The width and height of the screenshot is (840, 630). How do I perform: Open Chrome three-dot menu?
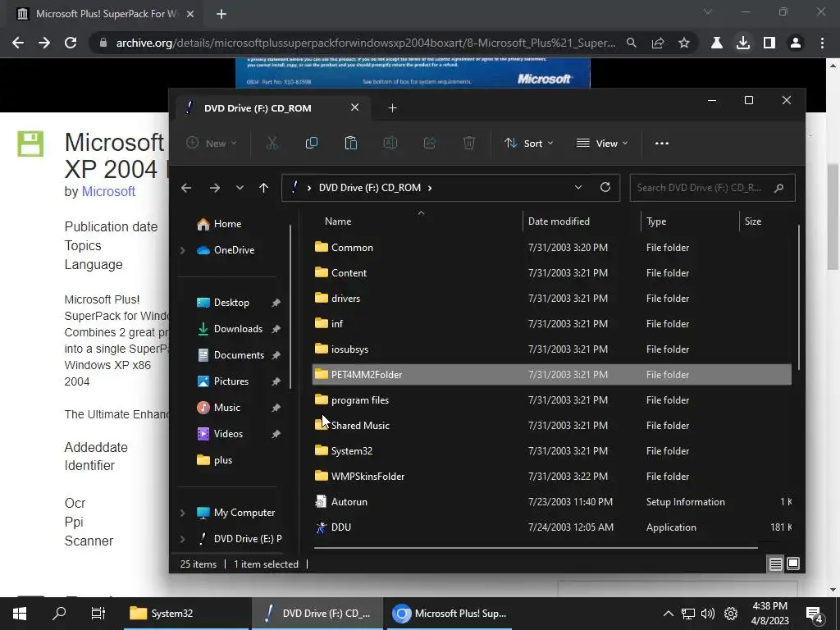[822, 43]
